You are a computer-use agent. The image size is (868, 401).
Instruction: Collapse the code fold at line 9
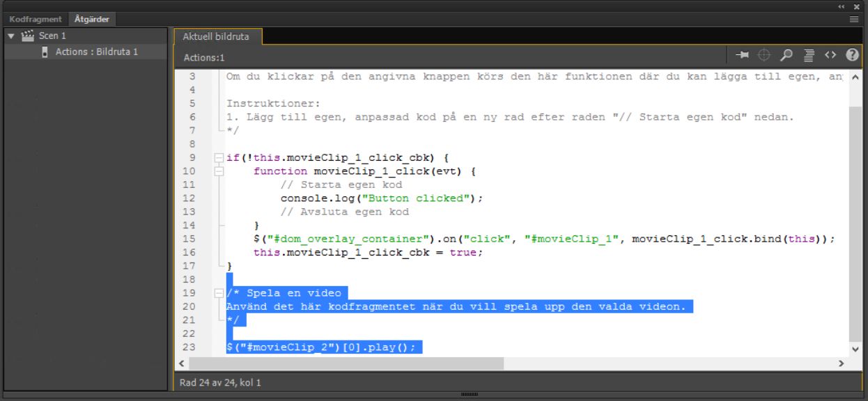pyautogui.click(x=218, y=157)
